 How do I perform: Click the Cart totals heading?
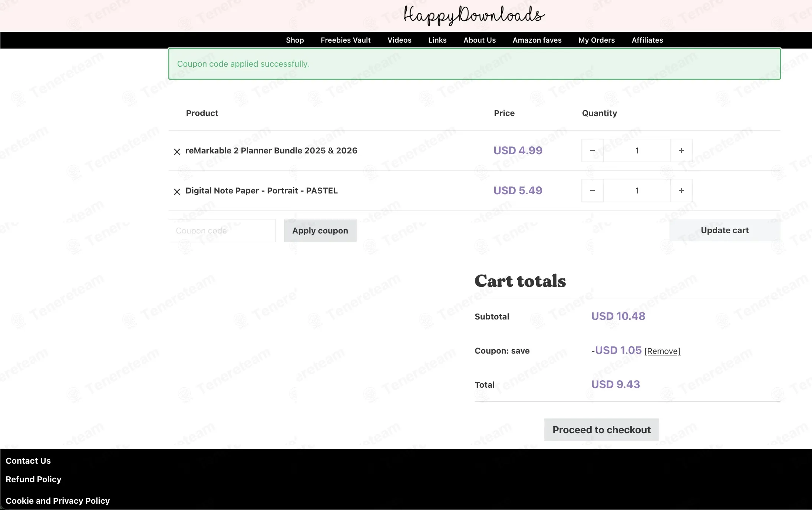tap(520, 281)
